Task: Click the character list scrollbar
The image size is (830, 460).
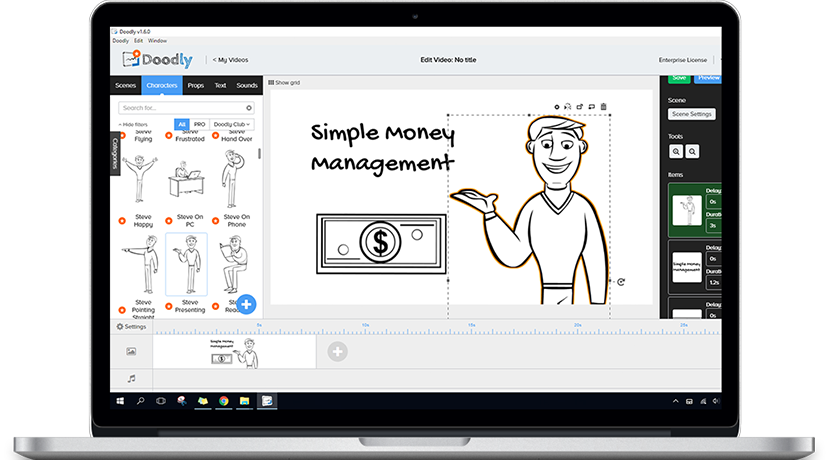Action: click(x=259, y=154)
